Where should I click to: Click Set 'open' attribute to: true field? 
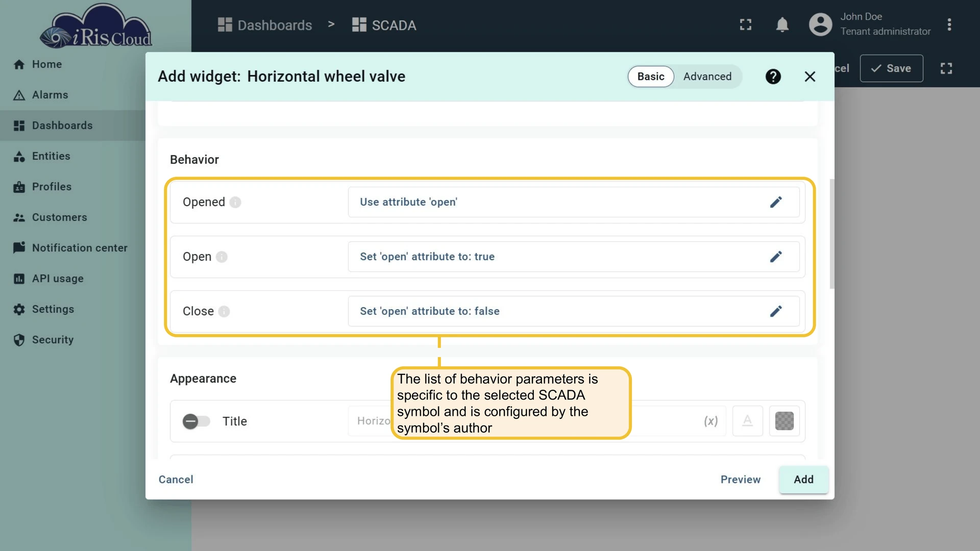coord(574,257)
